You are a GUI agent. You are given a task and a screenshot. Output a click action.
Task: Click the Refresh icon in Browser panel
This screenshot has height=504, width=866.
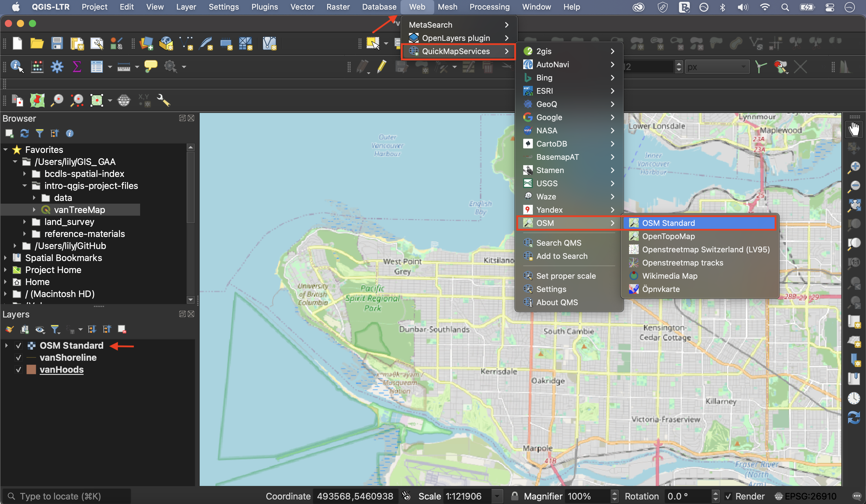click(24, 133)
